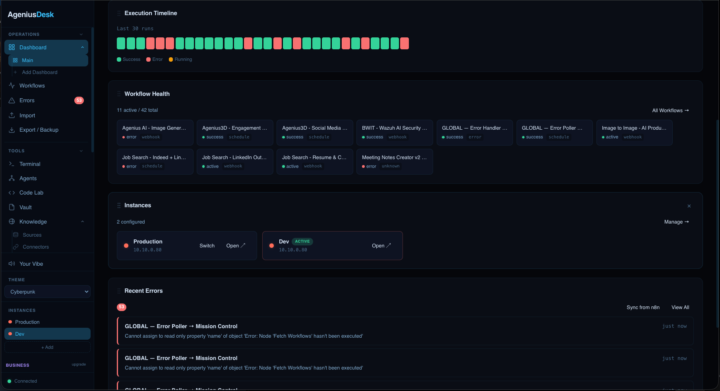Open the Agenius3D - Social Media workflow card
Viewport: 720px width, 391px height.
coord(315,133)
